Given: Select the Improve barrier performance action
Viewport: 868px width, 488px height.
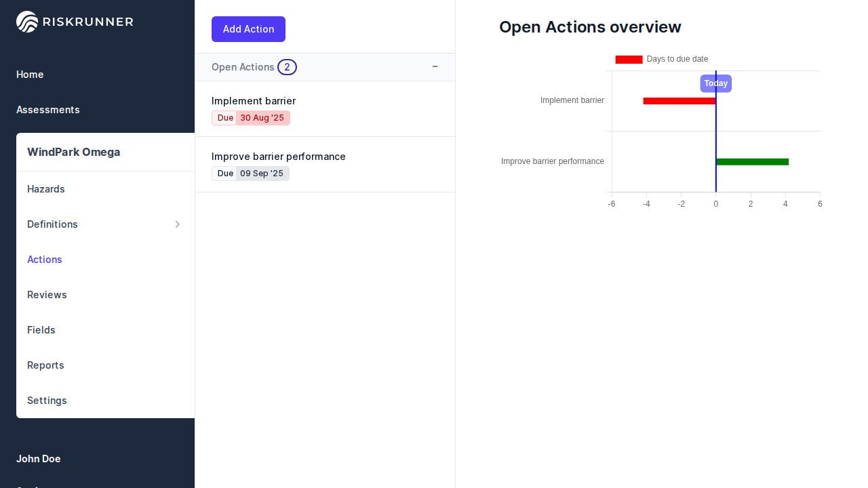Looking at the screenshot, I should coord(279,157).
